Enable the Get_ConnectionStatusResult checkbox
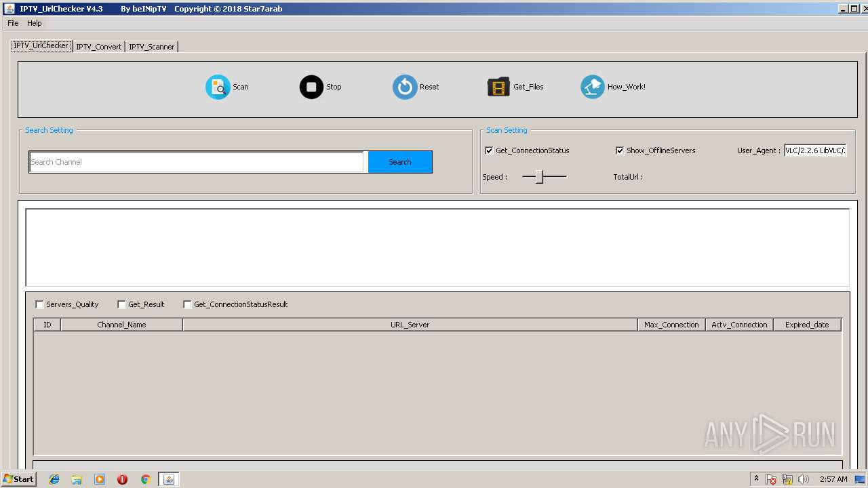Screen dimensions: 868x488 (x=187, y=304)
